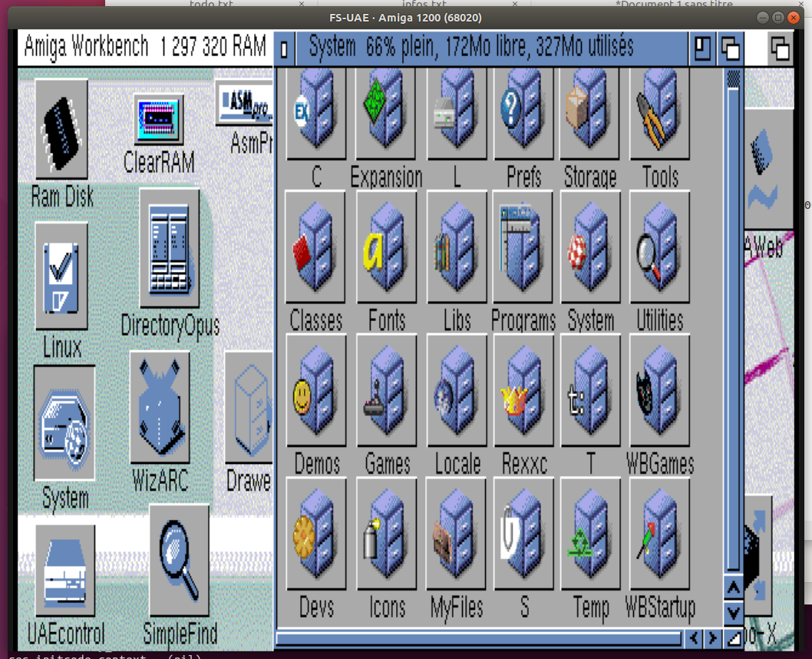Viewport: 812px width, 659px height.
Task: Select the Linux disk icon on Workbench
Action: tap(61, 277)
